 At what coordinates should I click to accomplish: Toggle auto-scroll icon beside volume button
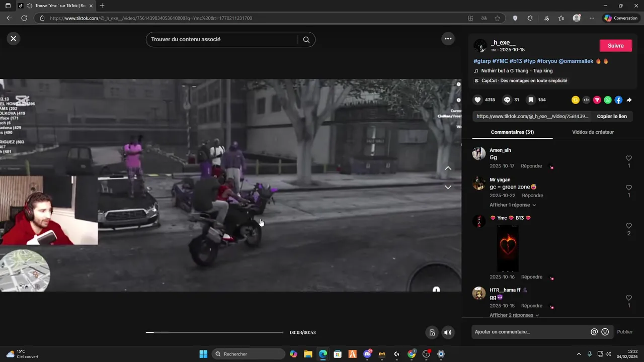432,332
